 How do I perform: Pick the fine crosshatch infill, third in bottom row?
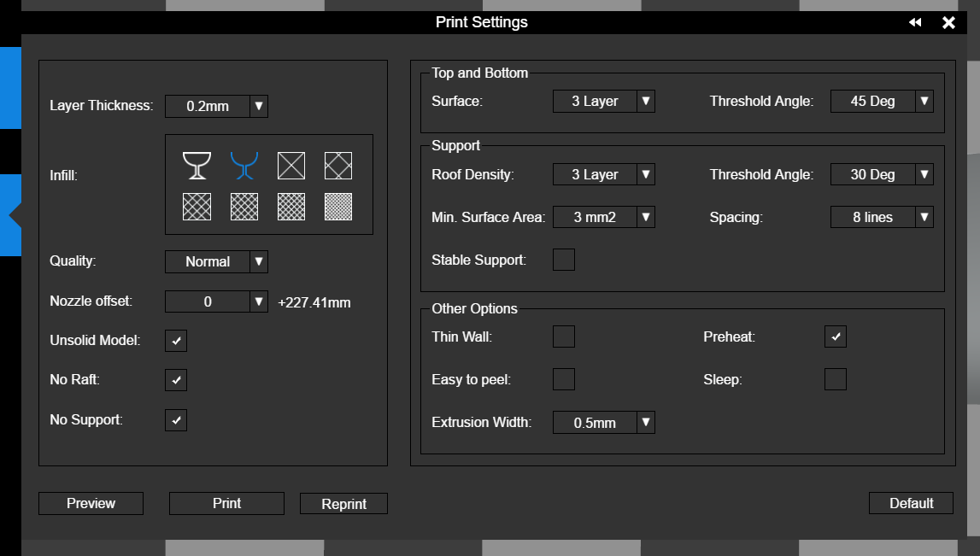click(x=291, y=207)
